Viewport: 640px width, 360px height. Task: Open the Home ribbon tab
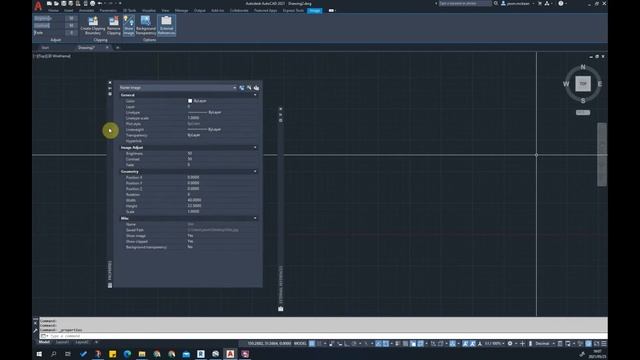click(53, 11)
